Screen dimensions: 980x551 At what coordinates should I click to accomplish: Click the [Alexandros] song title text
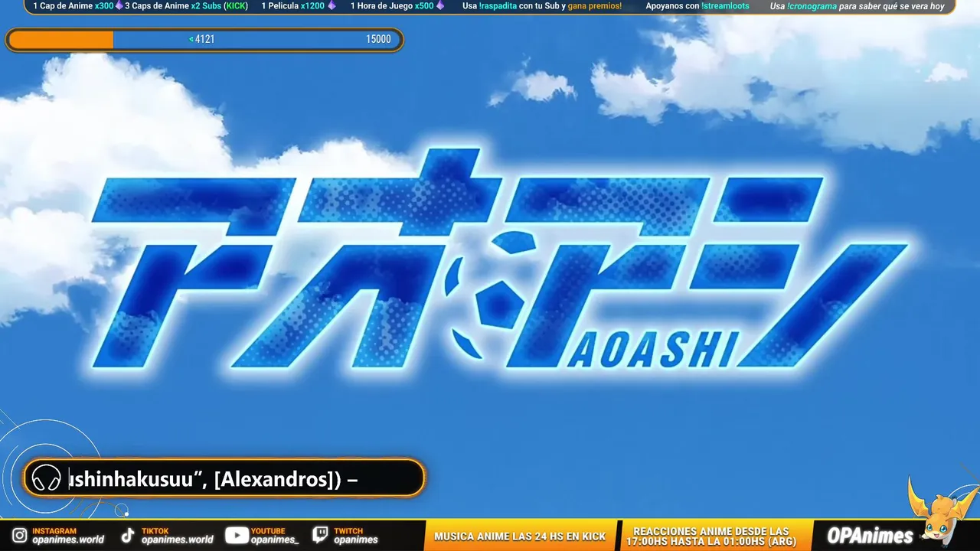(213, 480)
